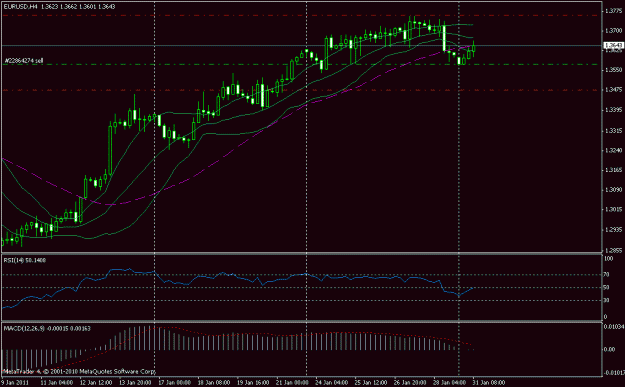
Task: Click the 1.3395 price axis label
Action: point(613,110)
